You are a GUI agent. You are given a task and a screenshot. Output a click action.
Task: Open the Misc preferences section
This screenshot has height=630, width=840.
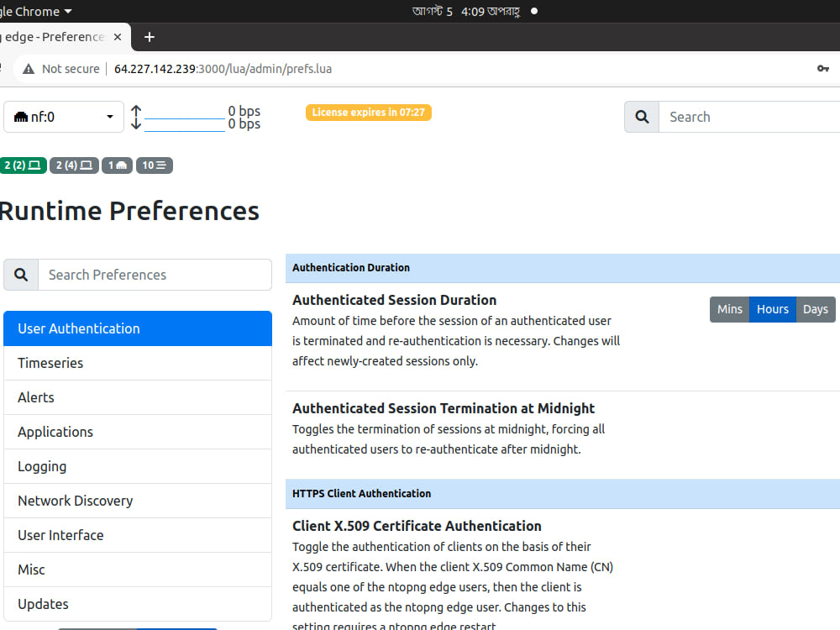138,570
